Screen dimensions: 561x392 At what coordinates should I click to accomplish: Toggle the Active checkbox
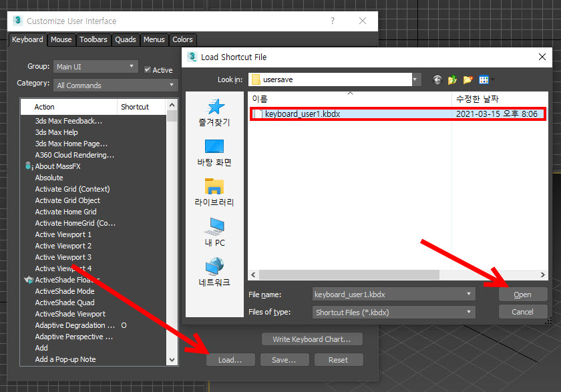coord(148,69)
